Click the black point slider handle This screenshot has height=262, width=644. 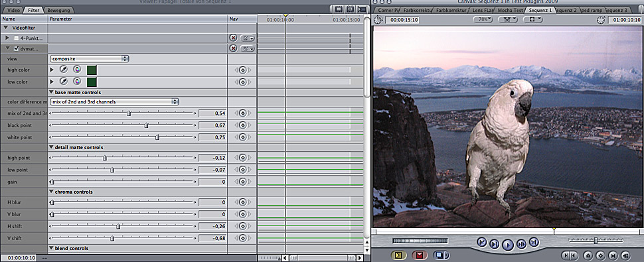pos(146,125)
